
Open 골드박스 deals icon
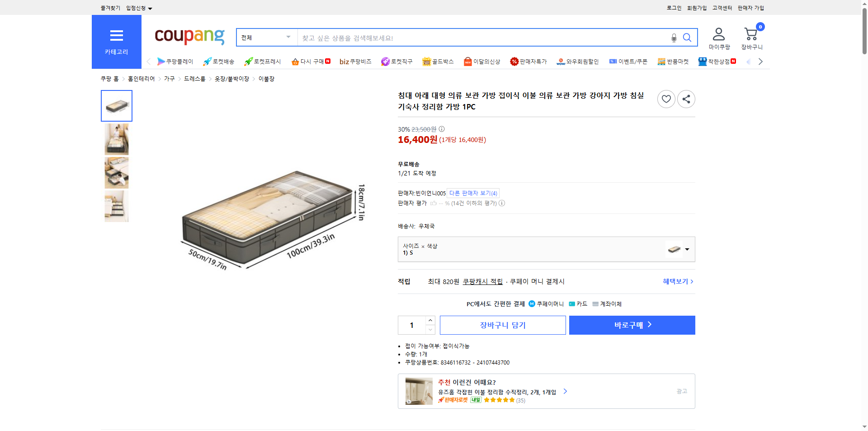point(426,62)
